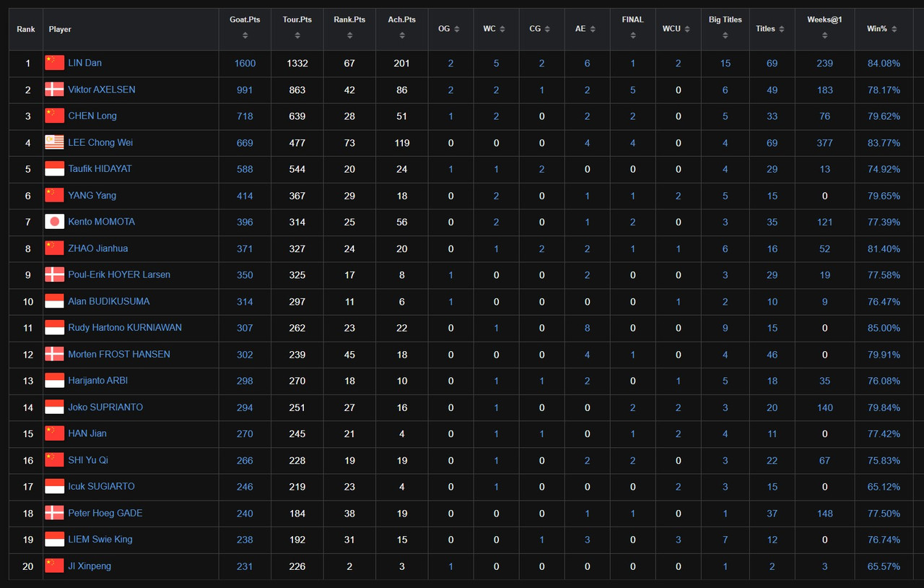Click KURNIAWAN's Win% 85.00%
The height and width of the screenshot is (588, 924).
[884, 328]
